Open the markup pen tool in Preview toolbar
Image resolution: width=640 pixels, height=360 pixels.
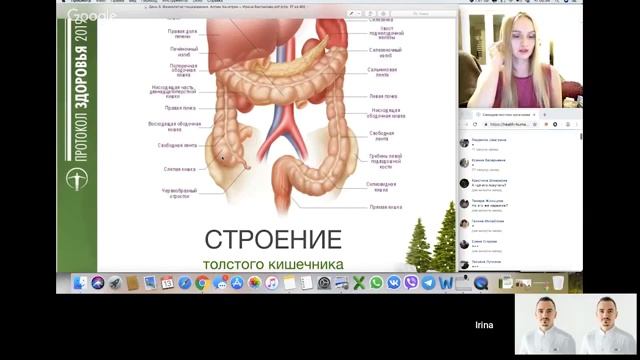coord(352,14)
